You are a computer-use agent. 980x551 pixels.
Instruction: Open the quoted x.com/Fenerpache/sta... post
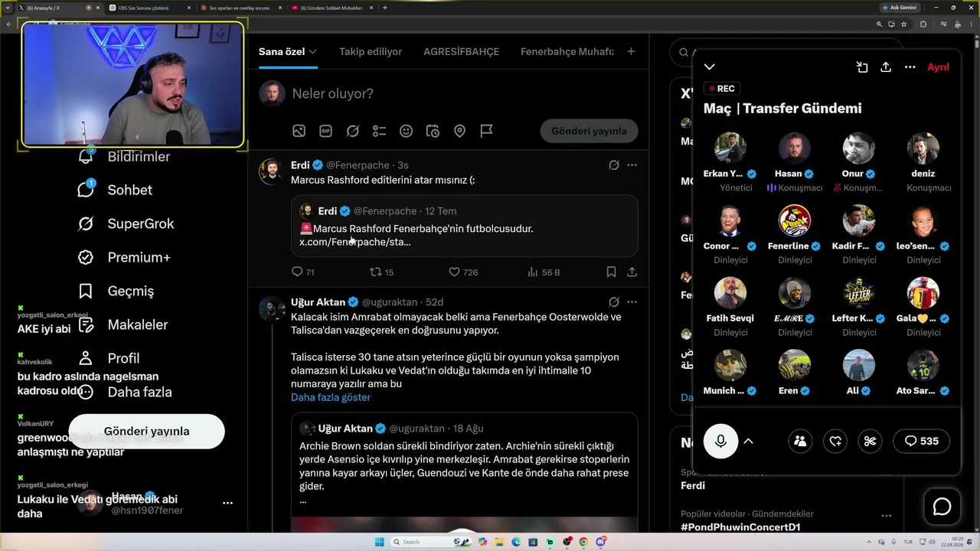[464, 226]
